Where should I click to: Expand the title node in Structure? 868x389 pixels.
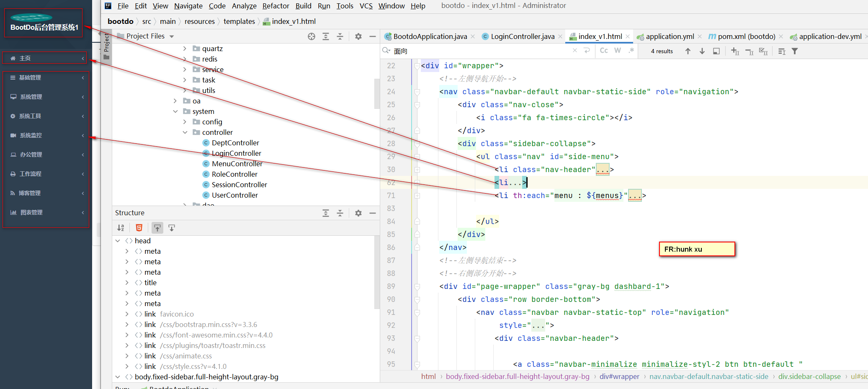[x=127, y=283]
